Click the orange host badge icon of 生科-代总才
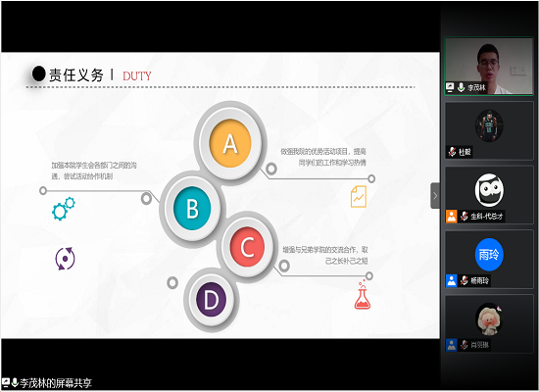The height and width of the screenshot is (392, 539). (452, 217)
